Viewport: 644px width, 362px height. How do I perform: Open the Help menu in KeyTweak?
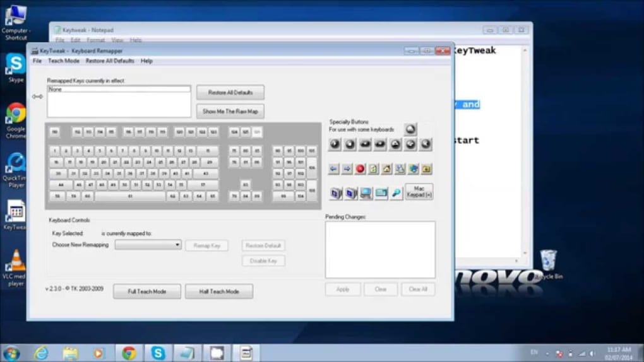coord(146,61)
